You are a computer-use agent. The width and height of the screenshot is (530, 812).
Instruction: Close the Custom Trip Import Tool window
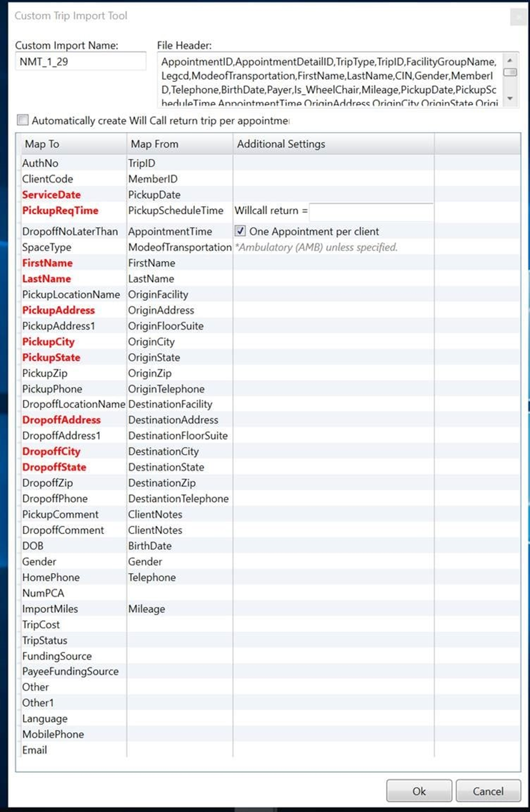(518, 16)
